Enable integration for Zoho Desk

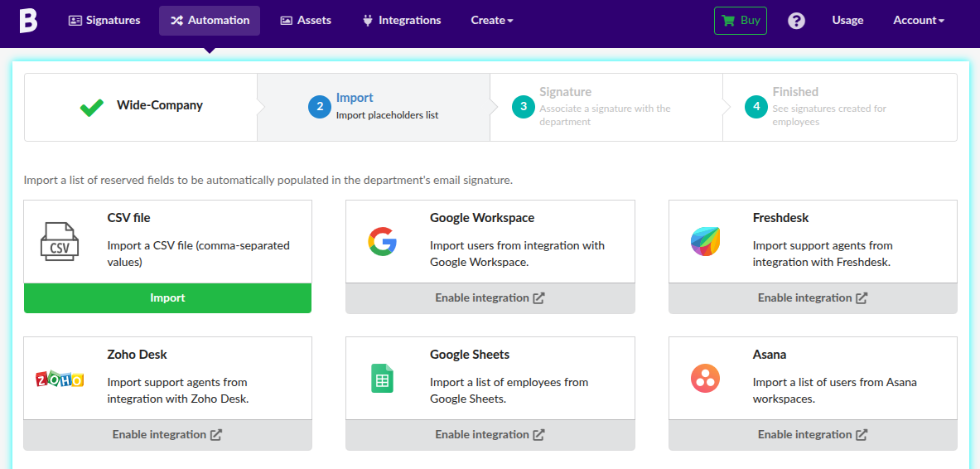(167, 434)
